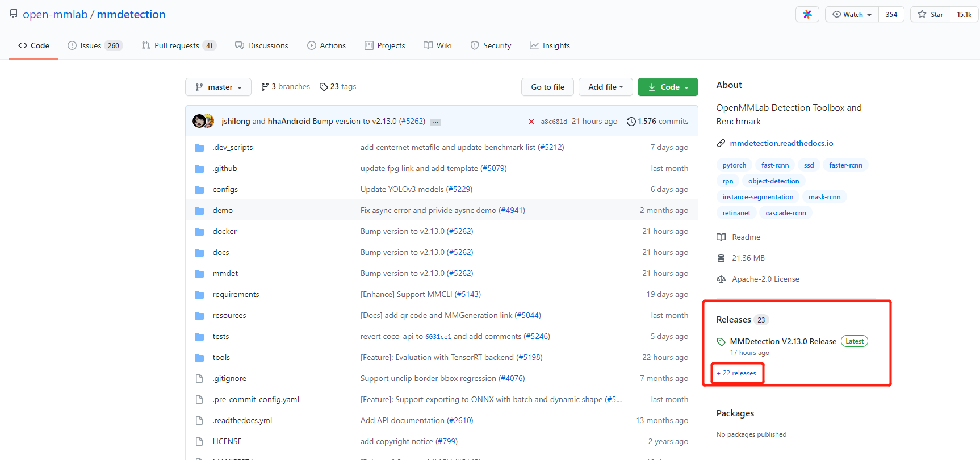Click the Releases heading link

click(x=734, y=320)
